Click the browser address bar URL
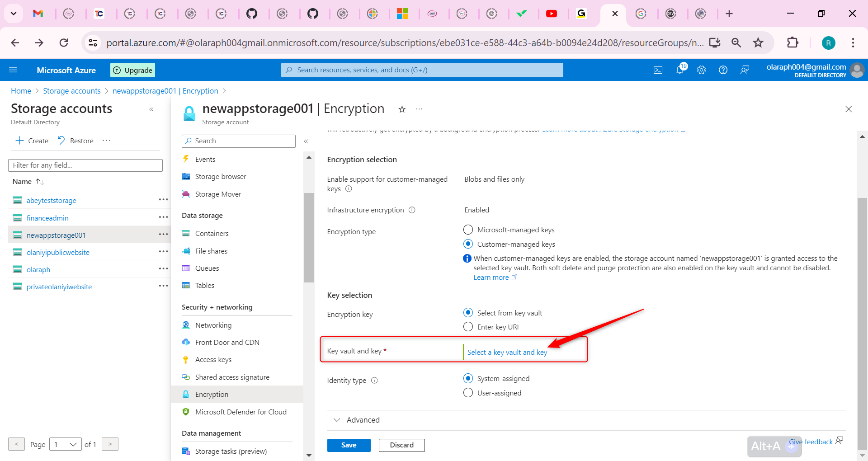Image resolution: width=868 pixels, height=461 pixels. coord(405,43)
